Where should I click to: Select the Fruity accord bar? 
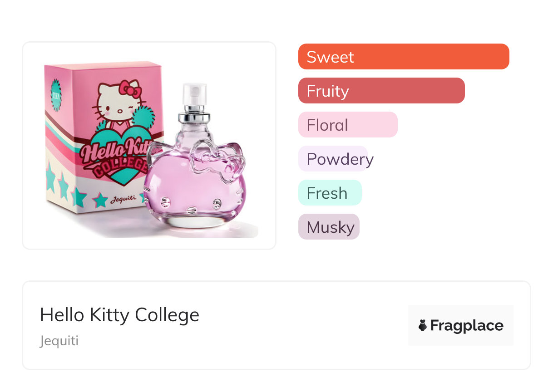click(381, 91)
